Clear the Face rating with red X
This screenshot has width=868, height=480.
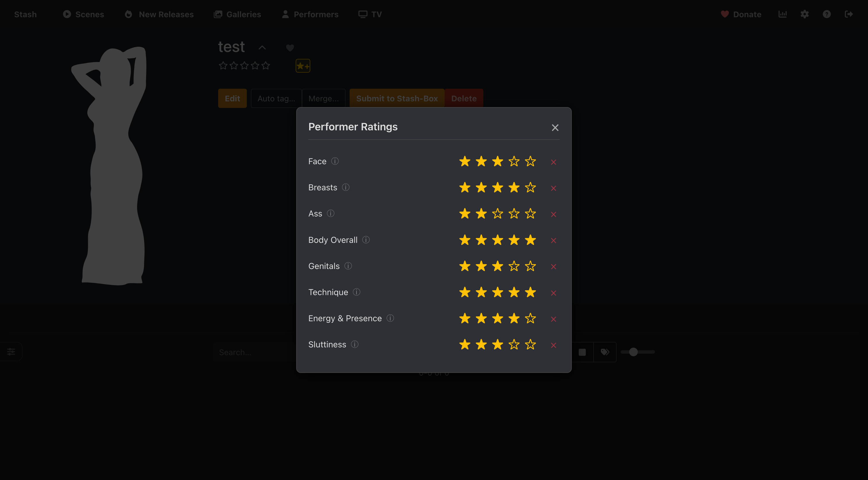tap(553, 162)
